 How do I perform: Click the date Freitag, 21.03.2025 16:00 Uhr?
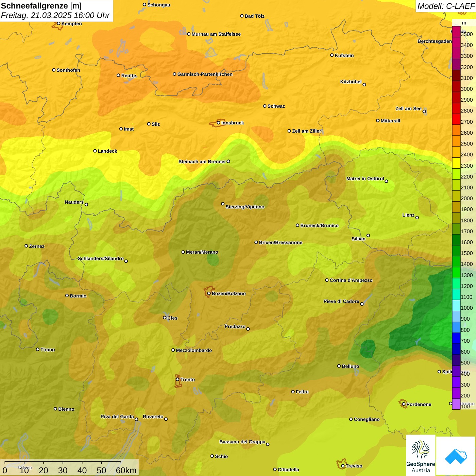[55, 16]
